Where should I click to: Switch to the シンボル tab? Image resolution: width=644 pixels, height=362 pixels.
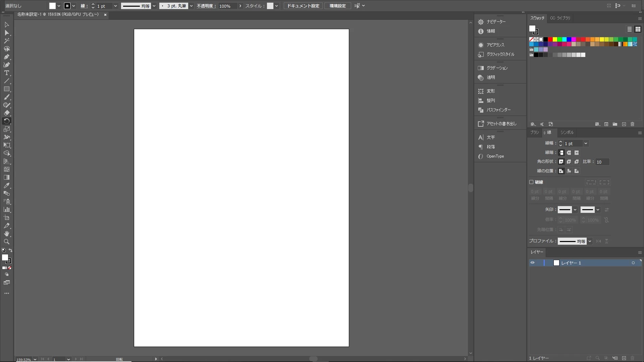(x=567, y=132)
